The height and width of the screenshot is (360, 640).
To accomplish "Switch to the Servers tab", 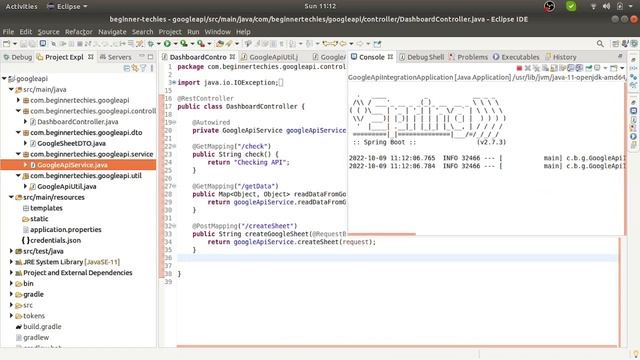I will [x=116, y=57].
